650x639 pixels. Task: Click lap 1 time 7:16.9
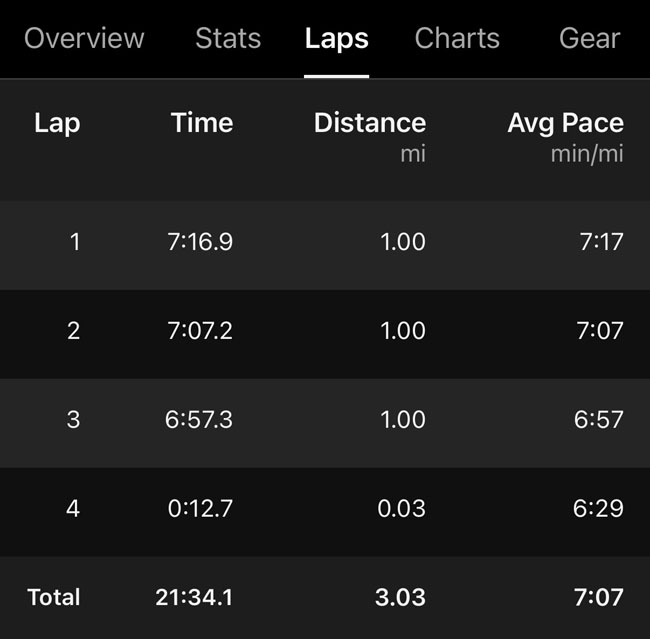[x=199, y=242]
